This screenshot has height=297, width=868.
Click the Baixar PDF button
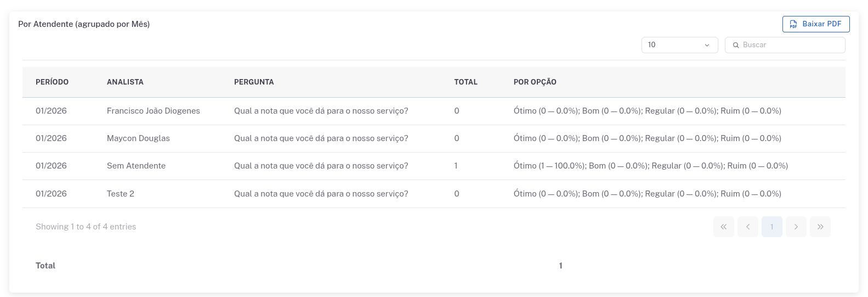[815, 24]
